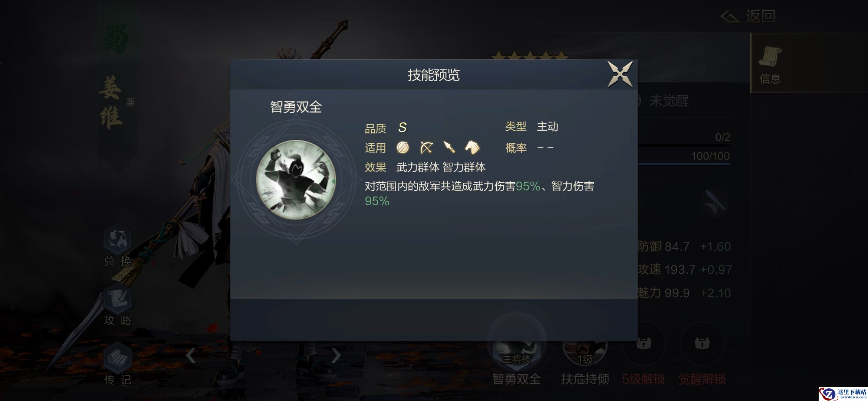Select the spear troop type icon
This screenshot has width=868, height=401.
(449, 147)
